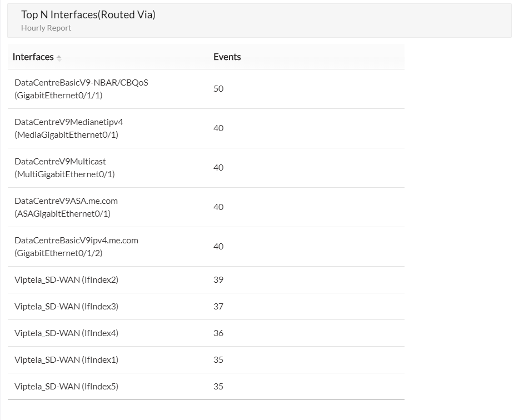
Task: Open the Top N Interfaces(Routed Via) report title
Action: click(88, 15)
